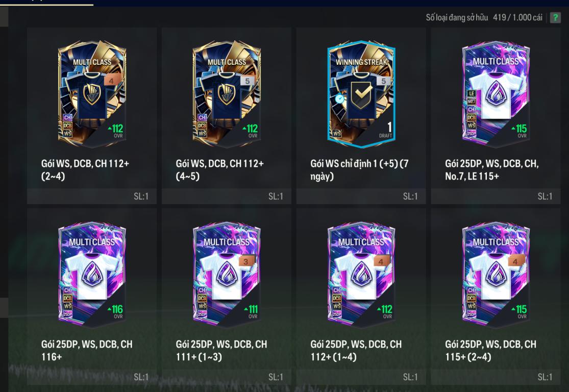Click the text label Gói WS chỉ định 1 (+5) (7 ngày)

[359, 170]
